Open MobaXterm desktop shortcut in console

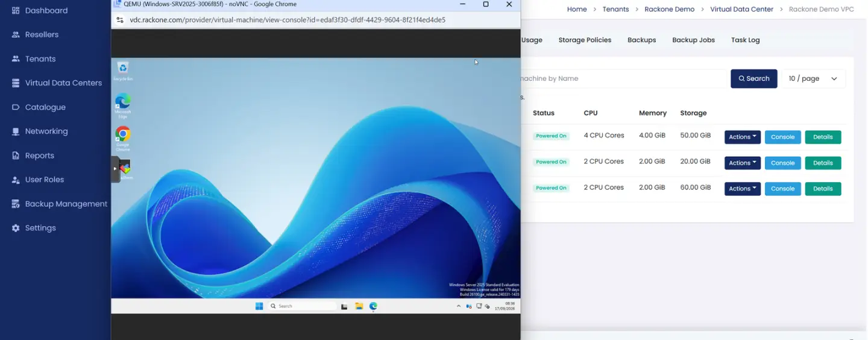[x=125, y=169]
